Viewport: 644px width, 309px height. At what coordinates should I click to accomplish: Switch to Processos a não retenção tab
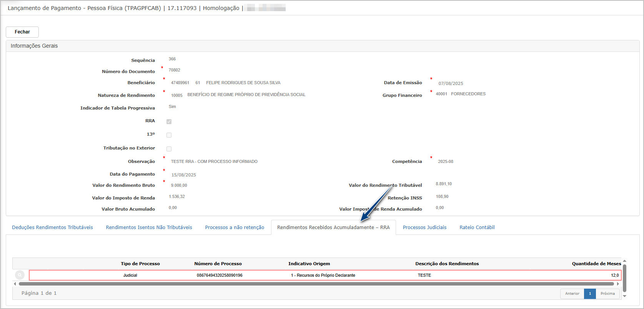tap(235, 228)
